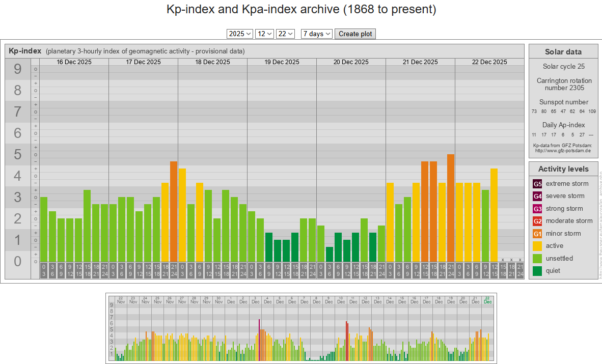Viewport: 602px width, 364px height.
Task: Click the sunspot number value 73
Action: (534, 111)
